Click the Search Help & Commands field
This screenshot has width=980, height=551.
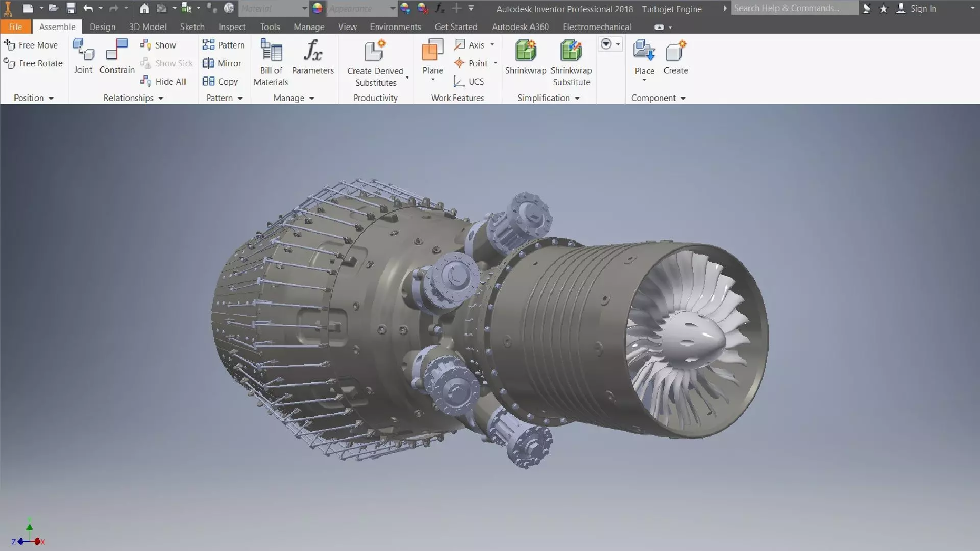click(x=794, y=8)
